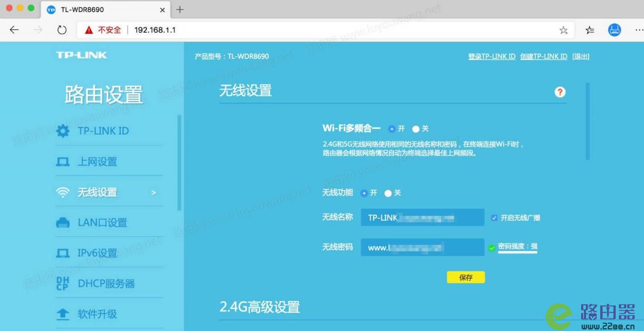Set 无线功能 to 开

click(x=364, y=193)
